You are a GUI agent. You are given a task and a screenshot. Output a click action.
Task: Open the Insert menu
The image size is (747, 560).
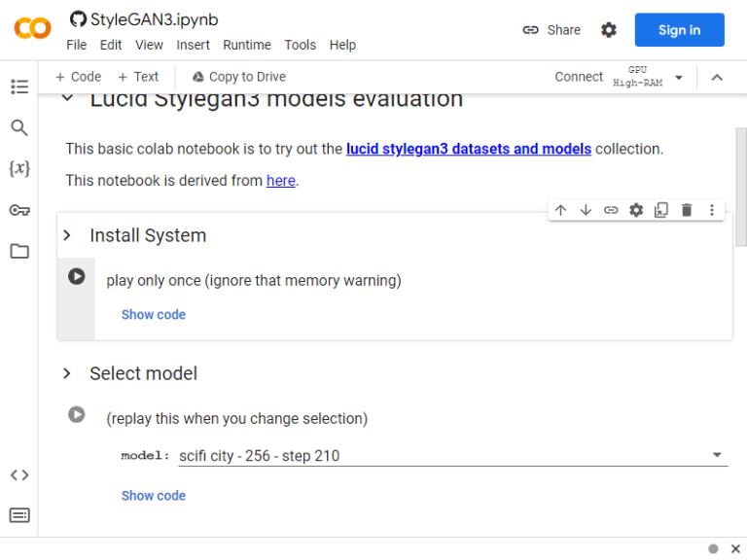pos(193,45)
